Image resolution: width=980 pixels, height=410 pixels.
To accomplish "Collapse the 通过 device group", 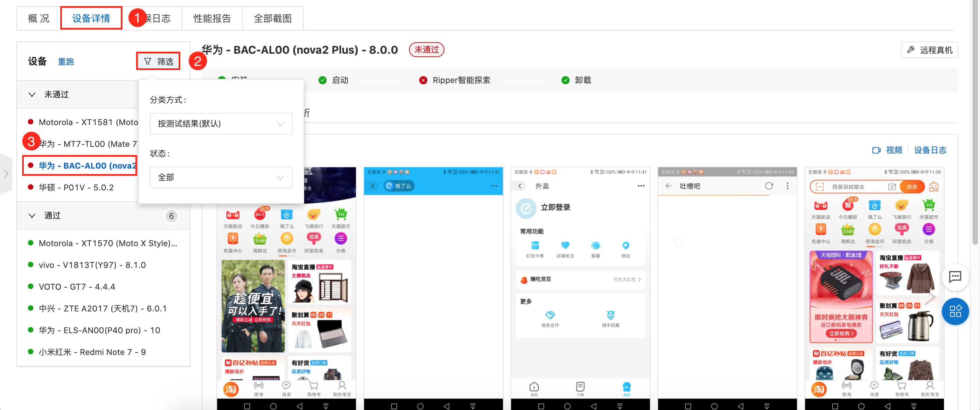I will point(32,216).
